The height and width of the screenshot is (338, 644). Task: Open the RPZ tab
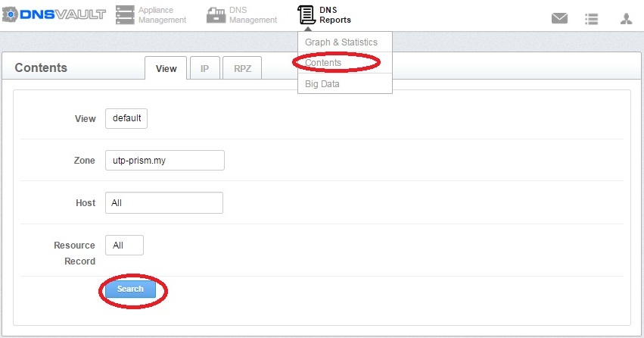pyautogui.click(x=242, y=68)
